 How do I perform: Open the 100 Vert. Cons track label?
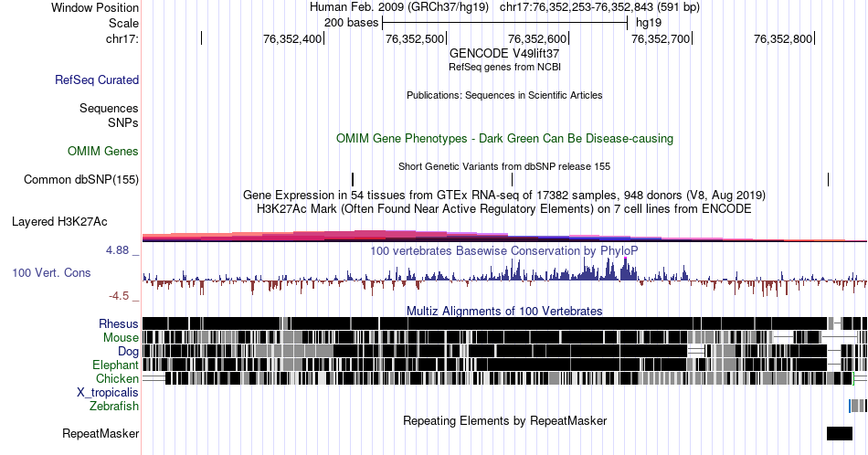(x=51, y=272)
